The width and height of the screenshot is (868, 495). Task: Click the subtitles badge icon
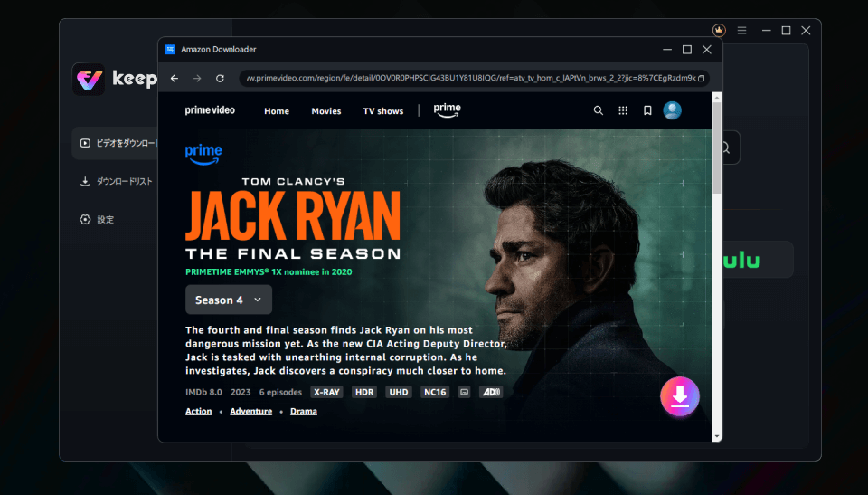[465, 392]
